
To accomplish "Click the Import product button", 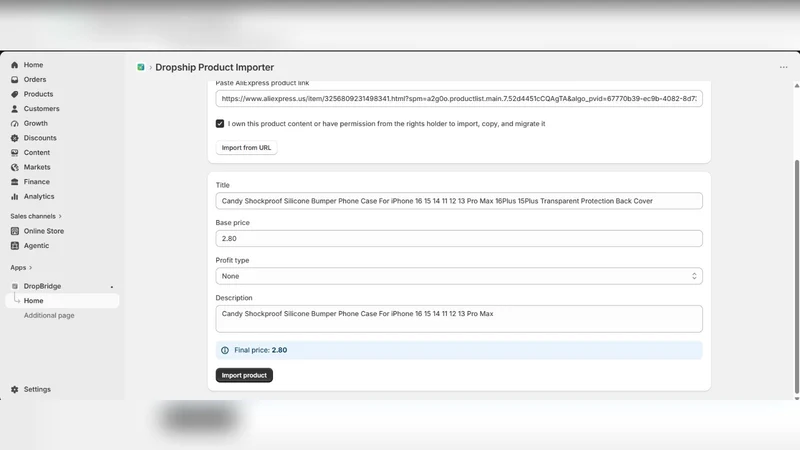I will point(244,375).
